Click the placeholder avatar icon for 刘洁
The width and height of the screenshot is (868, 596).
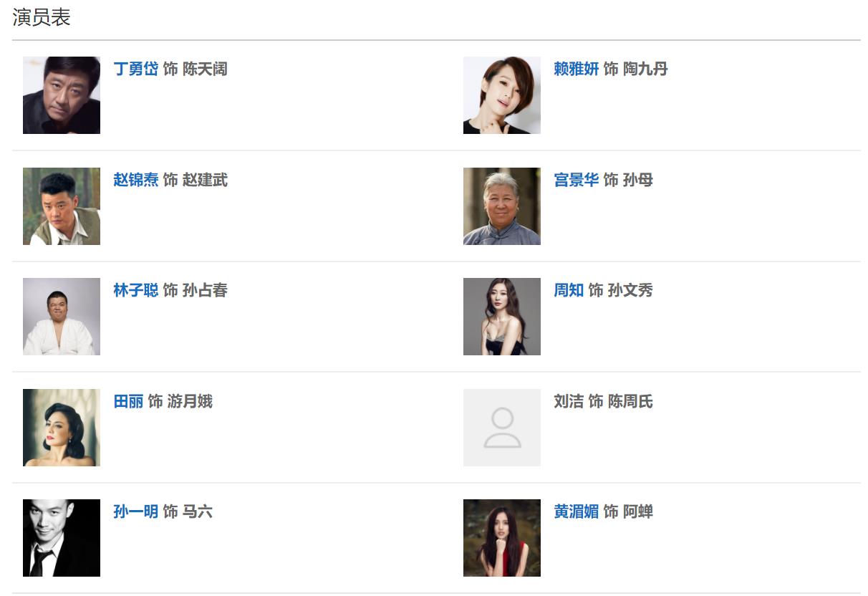501,428
